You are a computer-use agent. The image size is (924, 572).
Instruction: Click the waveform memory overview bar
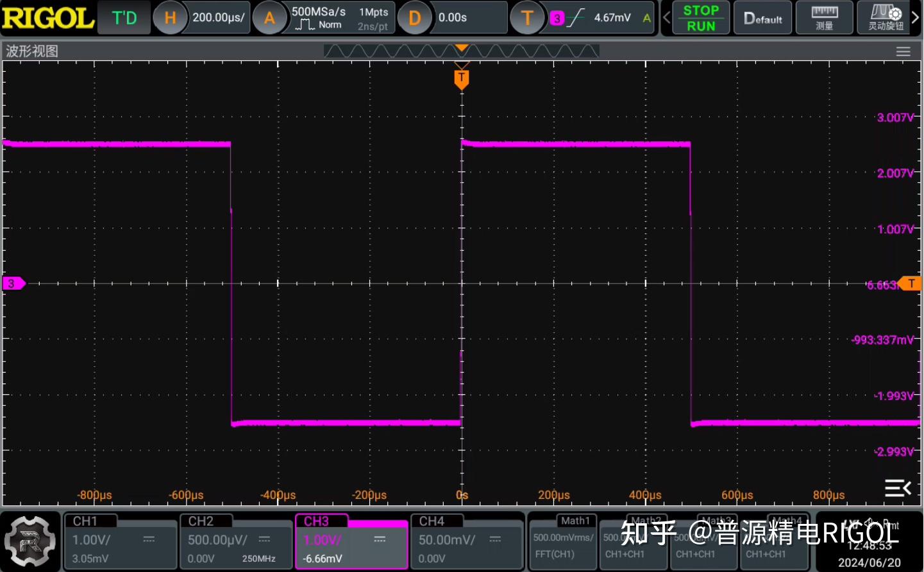click(462, 51)
